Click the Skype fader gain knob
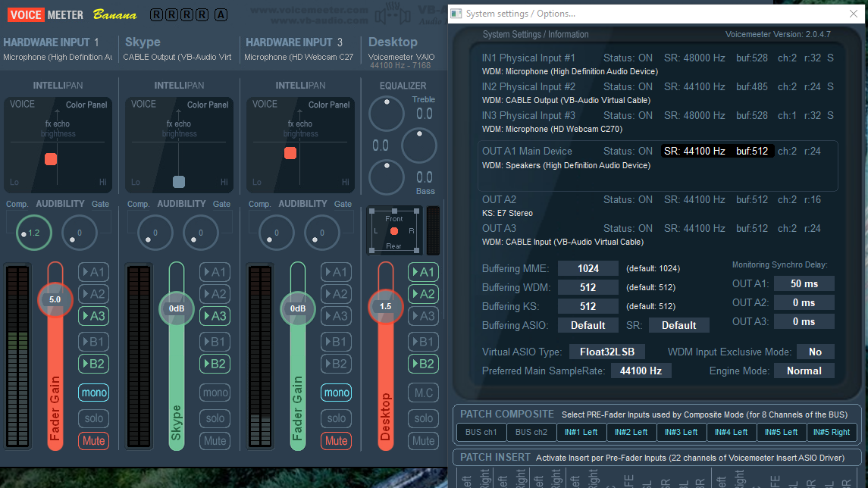The height and width of the screenshot is (488, 868). pyautogui.click(x=177, y=308)
